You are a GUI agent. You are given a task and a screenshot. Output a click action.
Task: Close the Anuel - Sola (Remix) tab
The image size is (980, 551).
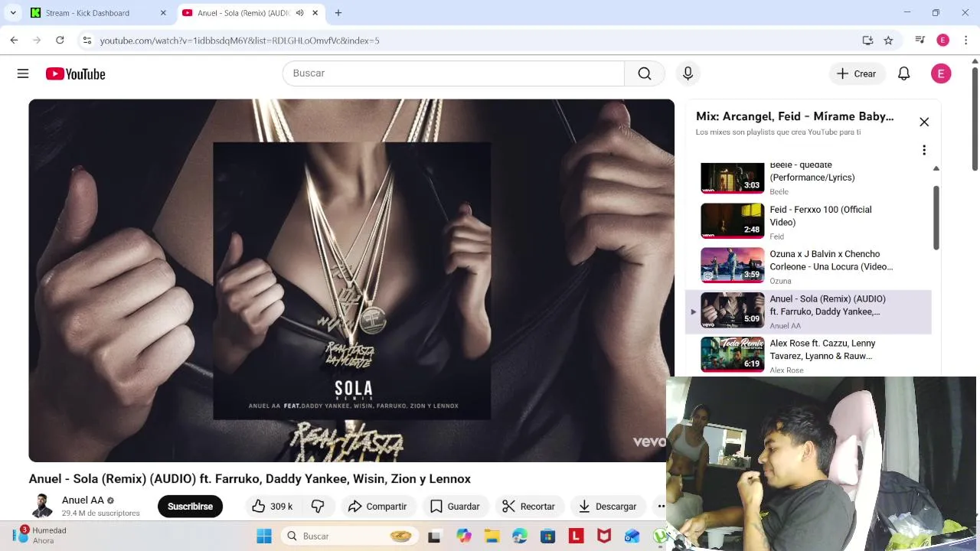coord(315,13)
